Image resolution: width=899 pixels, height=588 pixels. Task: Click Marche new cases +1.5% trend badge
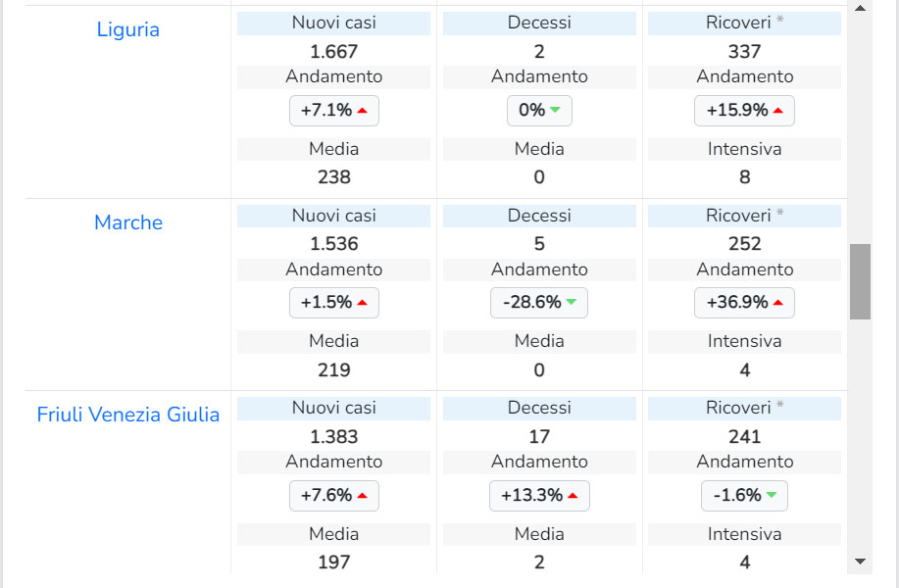tap(333, 303)
